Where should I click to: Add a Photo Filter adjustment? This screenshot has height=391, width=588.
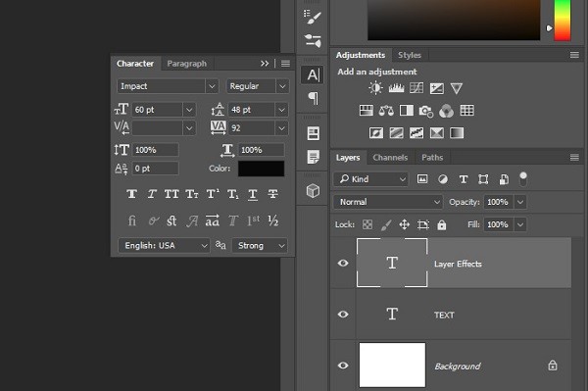coord(426,111)
